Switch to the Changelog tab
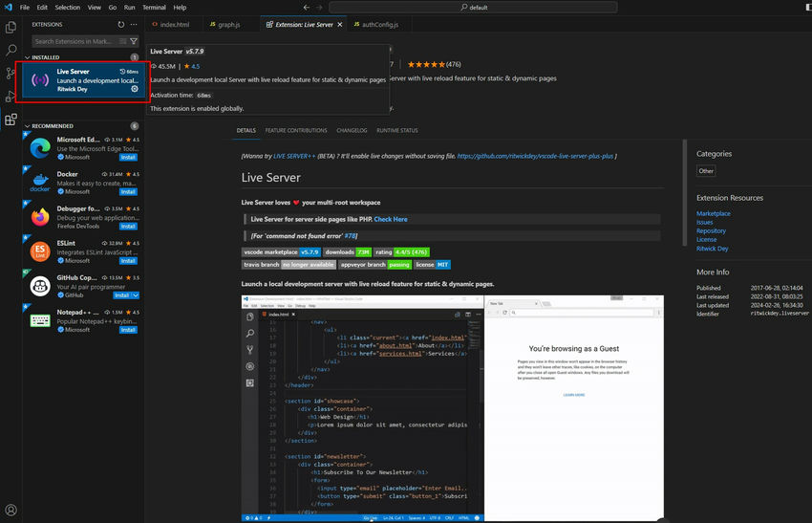This screenshot has width=812, height=523. pos(352,130)
